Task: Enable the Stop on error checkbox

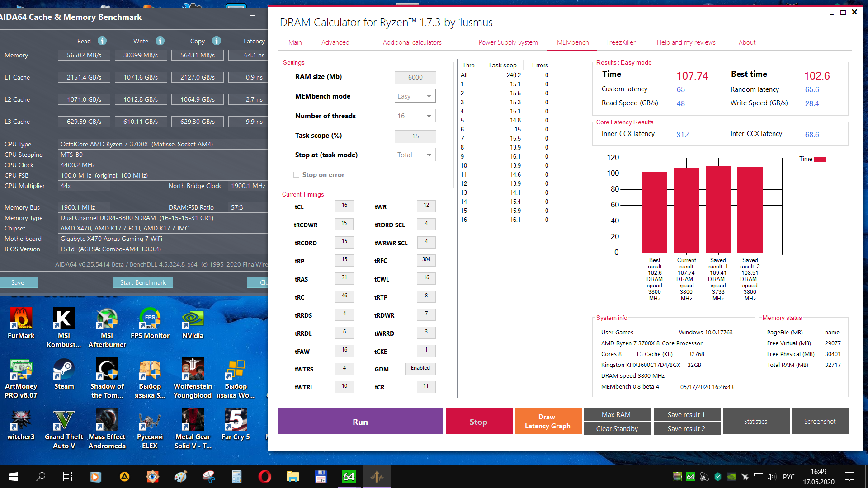Action: click(297, 175)
